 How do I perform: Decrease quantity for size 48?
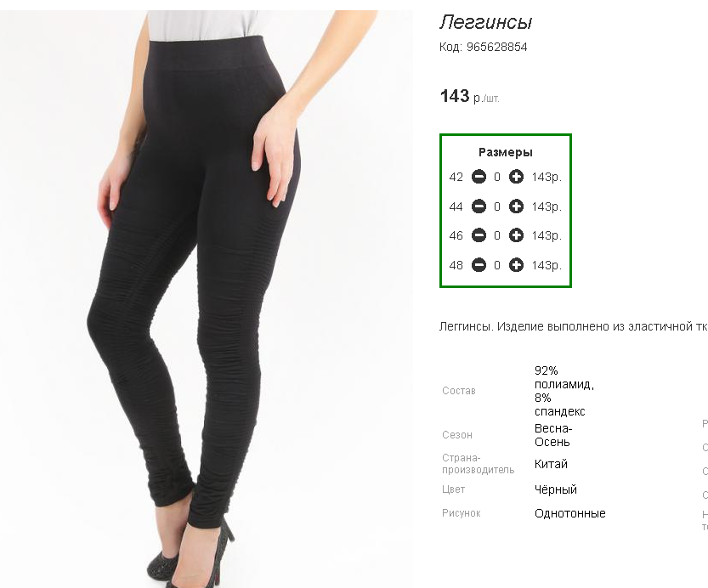[x=479, y=265]
